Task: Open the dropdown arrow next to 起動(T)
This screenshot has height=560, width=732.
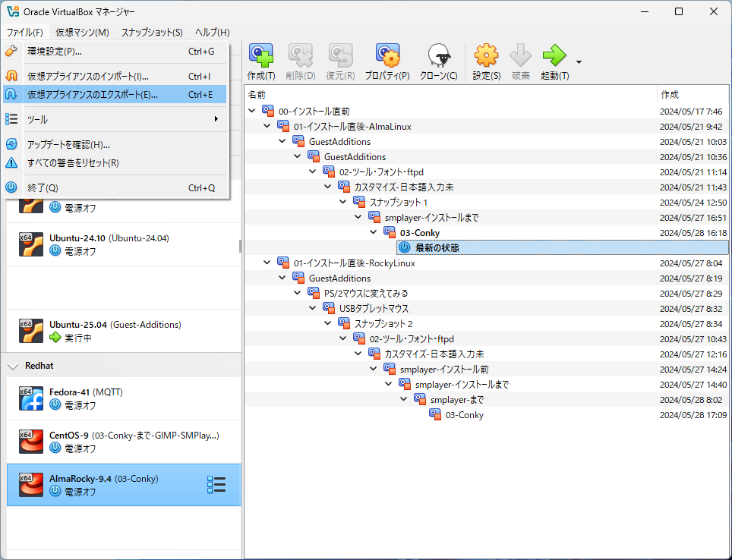Action: click(579, 62)
